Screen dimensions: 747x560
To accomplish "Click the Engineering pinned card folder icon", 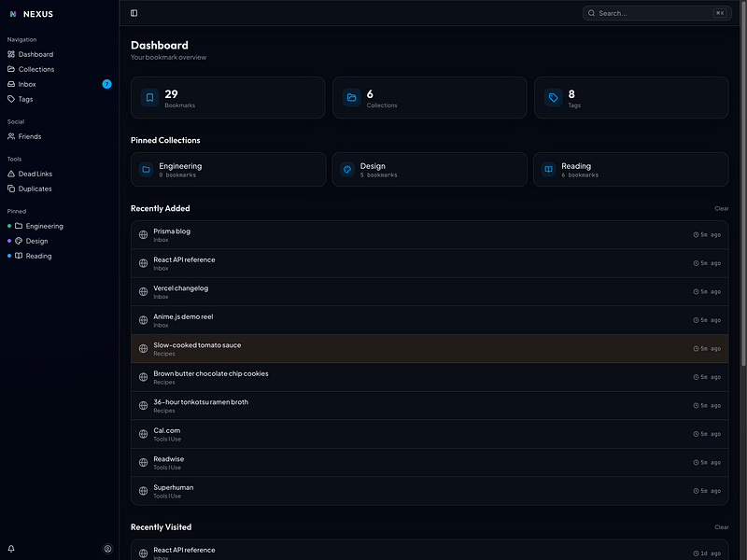I will point(147,170).
